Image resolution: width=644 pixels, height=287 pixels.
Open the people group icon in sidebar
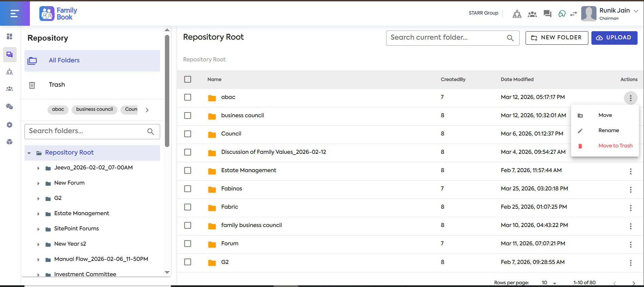point(10,89)
